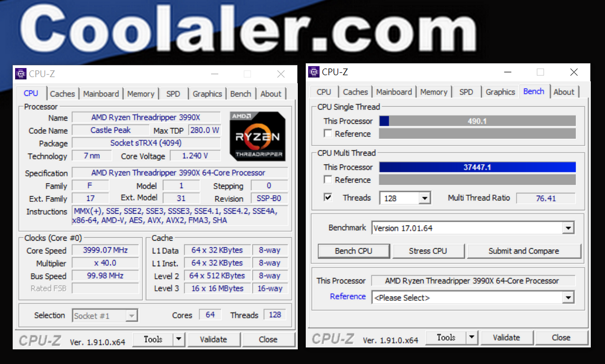Screen dimensions: 605x364
Task: Maximize the right CPU-Z window
Action: point(540,72)
